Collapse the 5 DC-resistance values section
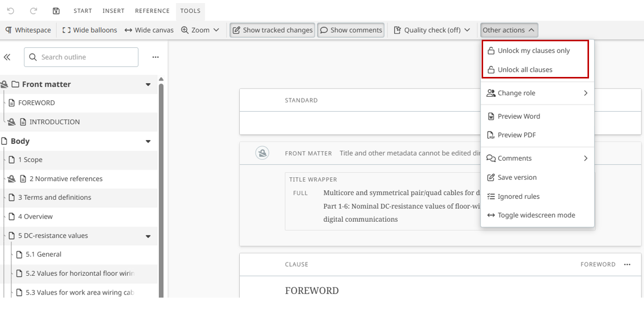This screenshot has width=644, height=319. [148, 236]
